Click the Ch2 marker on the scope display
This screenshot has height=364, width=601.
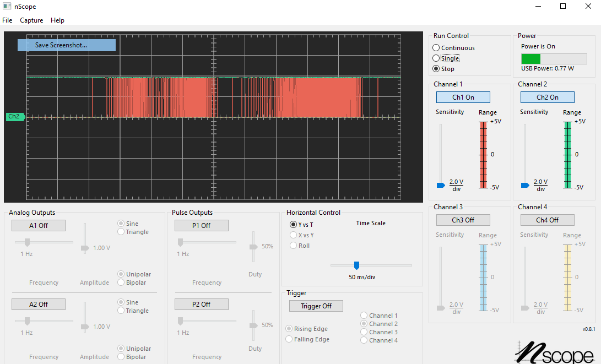(14, 116)
